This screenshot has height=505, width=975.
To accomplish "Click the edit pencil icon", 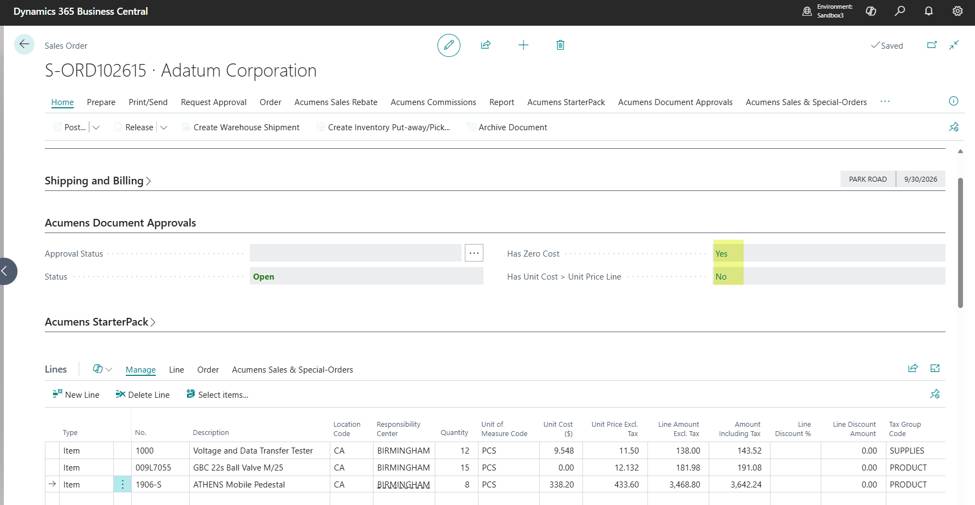I will [449, 45].
